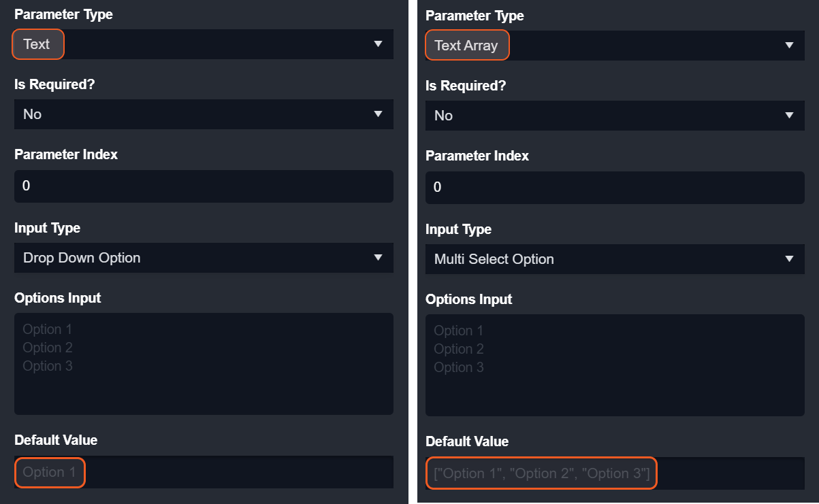
Task: Click the "Text" value highlighted in Parameter Type
Action: tap(37, 44)
